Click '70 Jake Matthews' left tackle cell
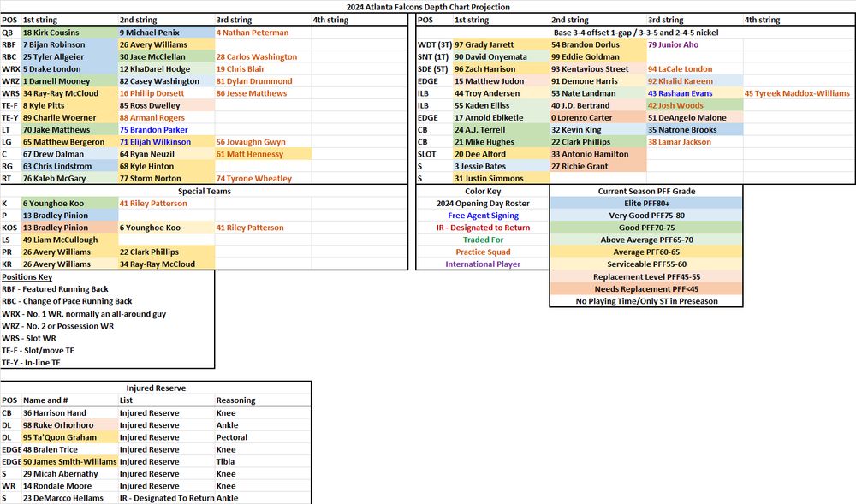The height and width of the screenshot is (504, 856). pos(70,130)
